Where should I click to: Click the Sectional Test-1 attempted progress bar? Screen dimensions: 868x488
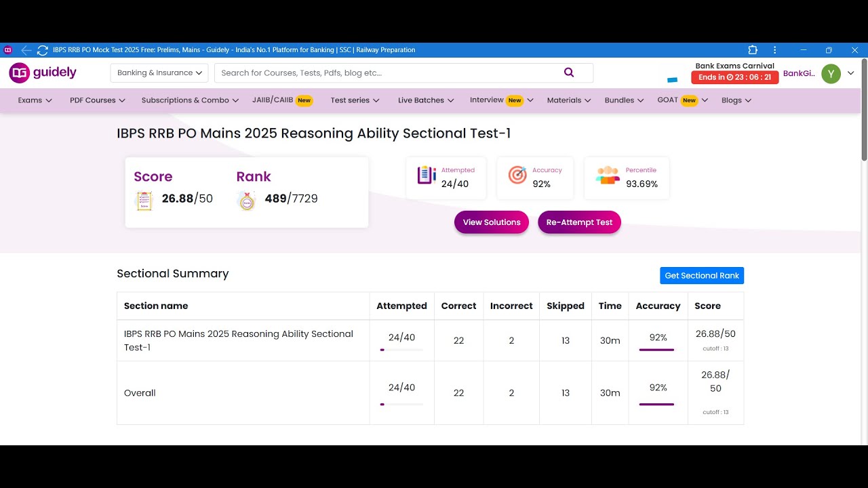[401, 350]
